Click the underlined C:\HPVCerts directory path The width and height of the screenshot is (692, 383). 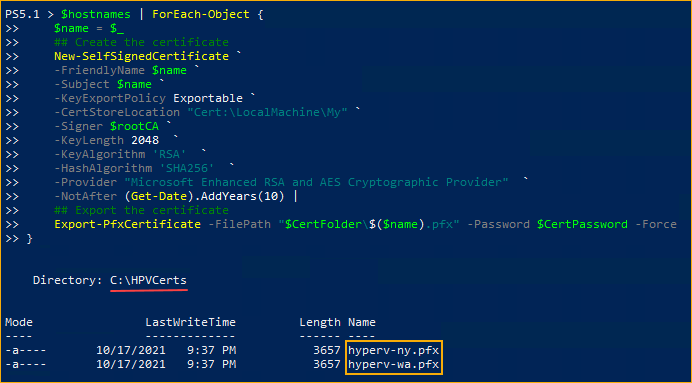(148, 280)
